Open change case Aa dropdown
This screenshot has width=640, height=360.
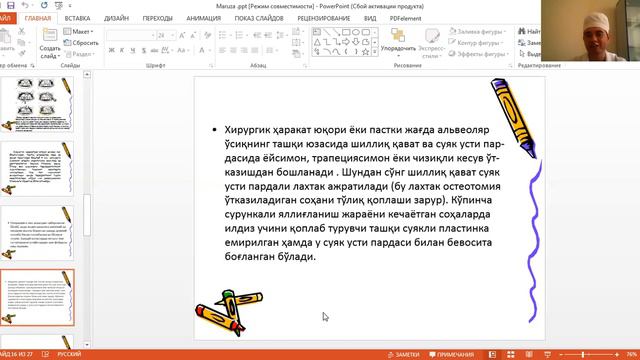[182, 50]
